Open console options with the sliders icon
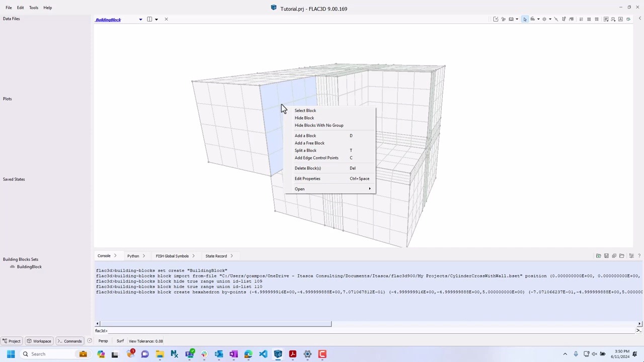 631,256
